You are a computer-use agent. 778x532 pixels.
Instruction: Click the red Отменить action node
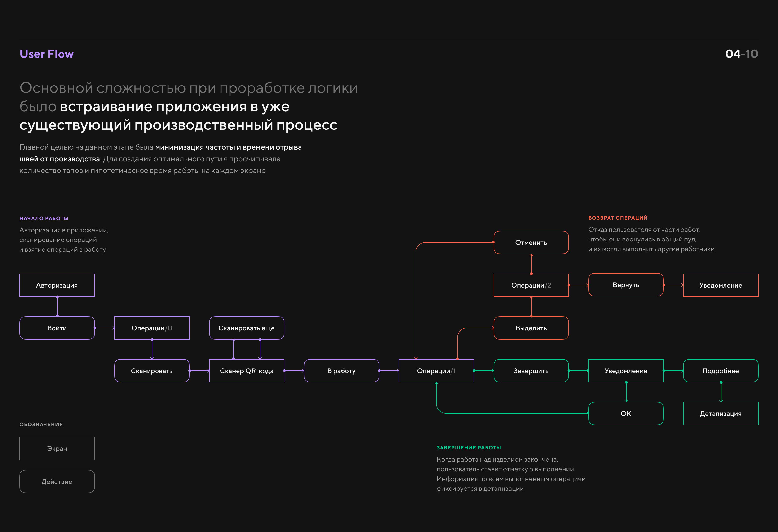click(531, 242)
